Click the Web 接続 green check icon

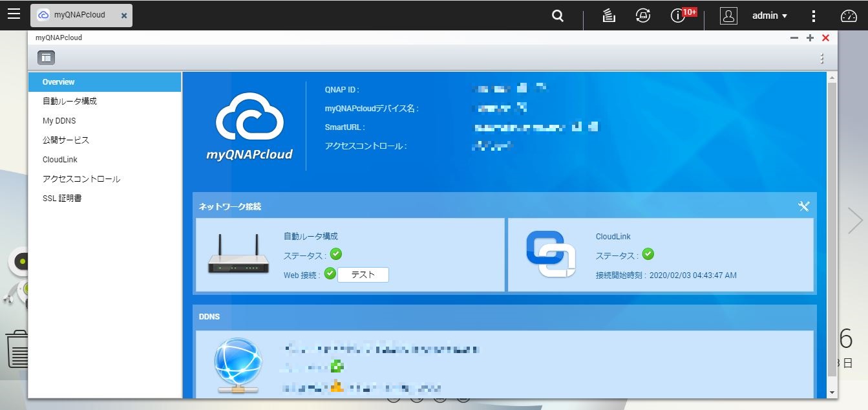[330, 274]
